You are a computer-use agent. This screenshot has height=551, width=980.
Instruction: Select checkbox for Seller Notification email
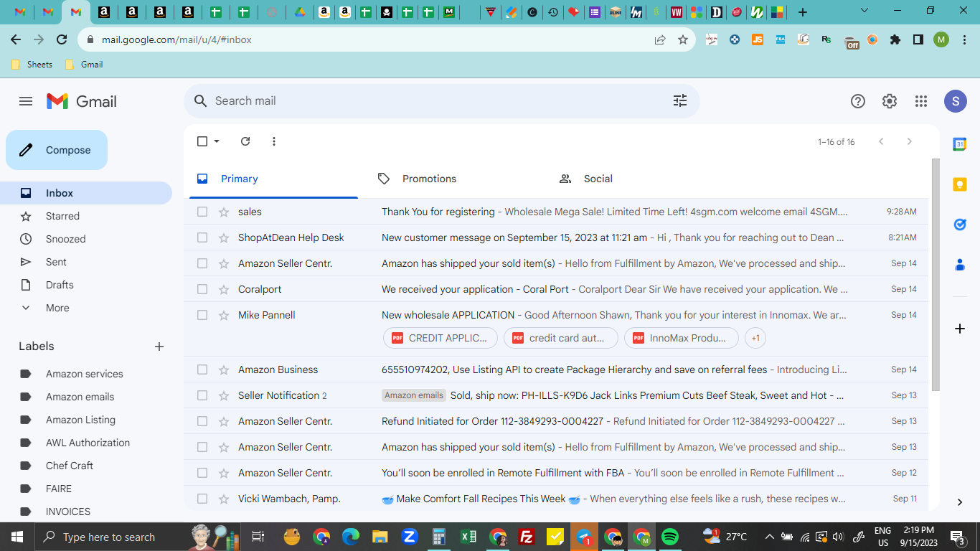pyautogui.click(x=202, y=395)
